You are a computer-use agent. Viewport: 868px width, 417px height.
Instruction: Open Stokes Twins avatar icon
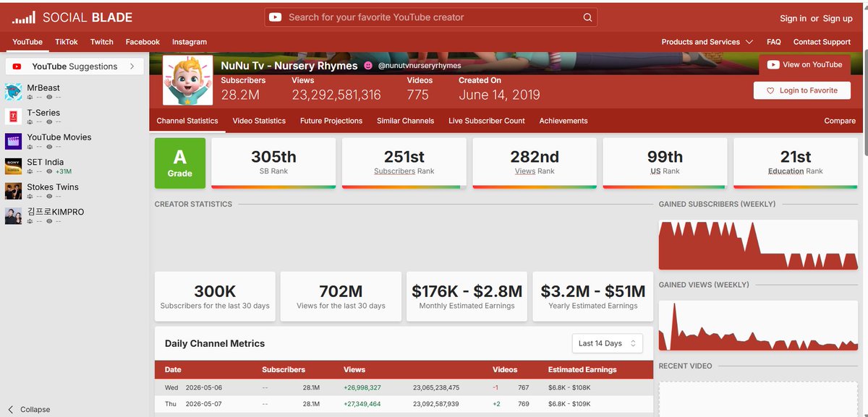click(13, 191)
